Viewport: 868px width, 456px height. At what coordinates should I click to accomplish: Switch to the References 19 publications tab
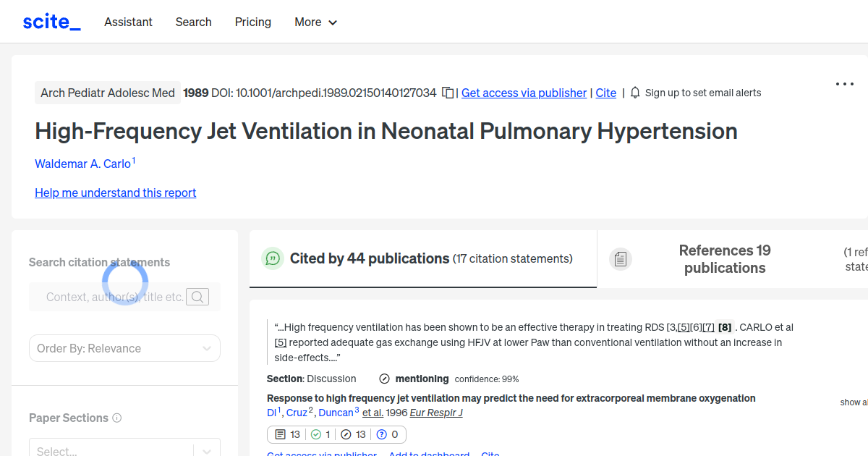coord(724,258)
